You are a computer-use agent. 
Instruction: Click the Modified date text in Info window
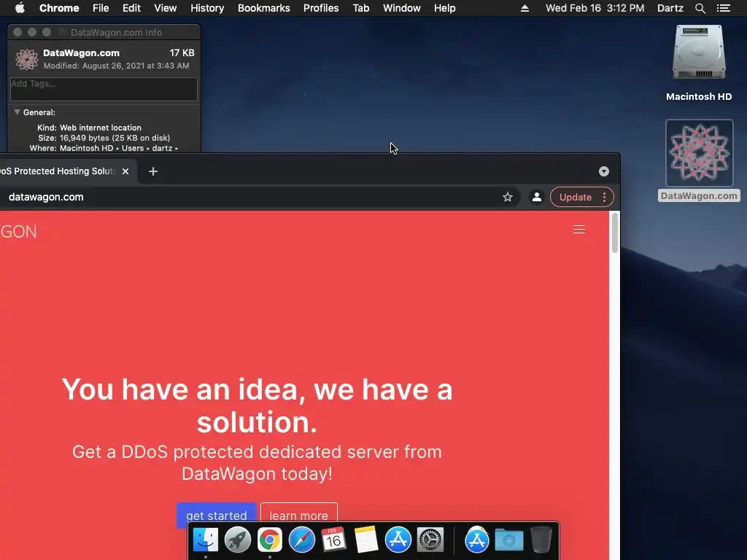[x=116, y=66]
